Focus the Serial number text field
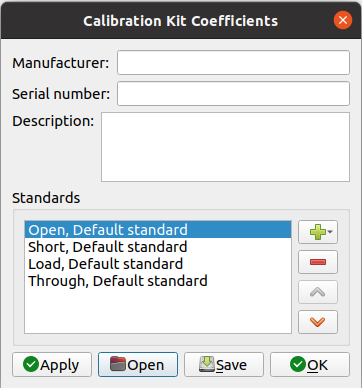This screenshot has width=362, height=388. (233, 94)
